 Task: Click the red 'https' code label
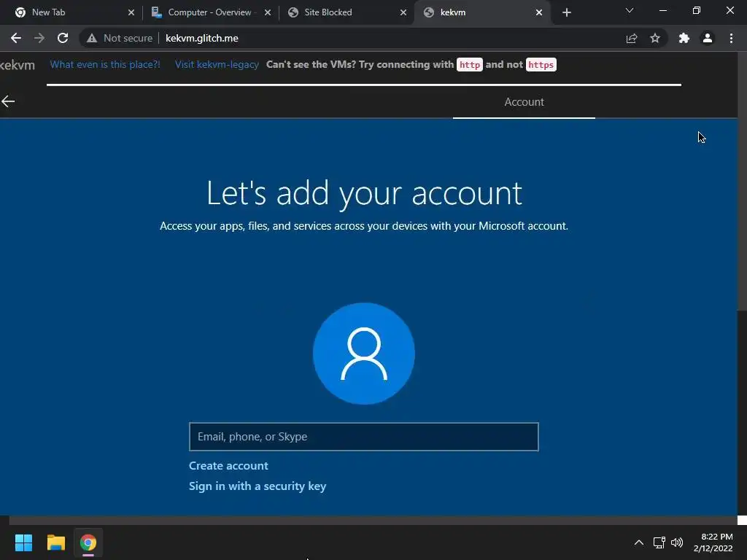[x=541, y=65]
